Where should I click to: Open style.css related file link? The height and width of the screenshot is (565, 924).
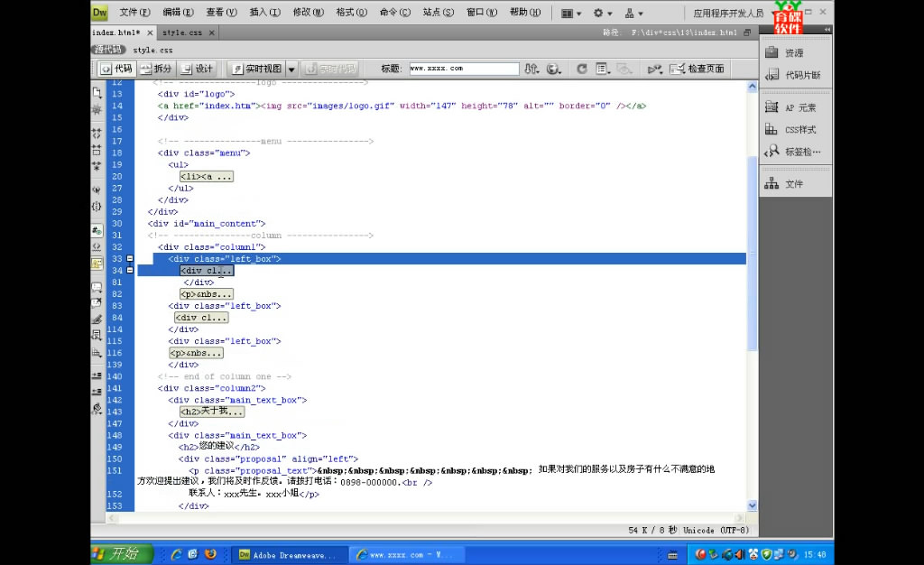(152, 50)
